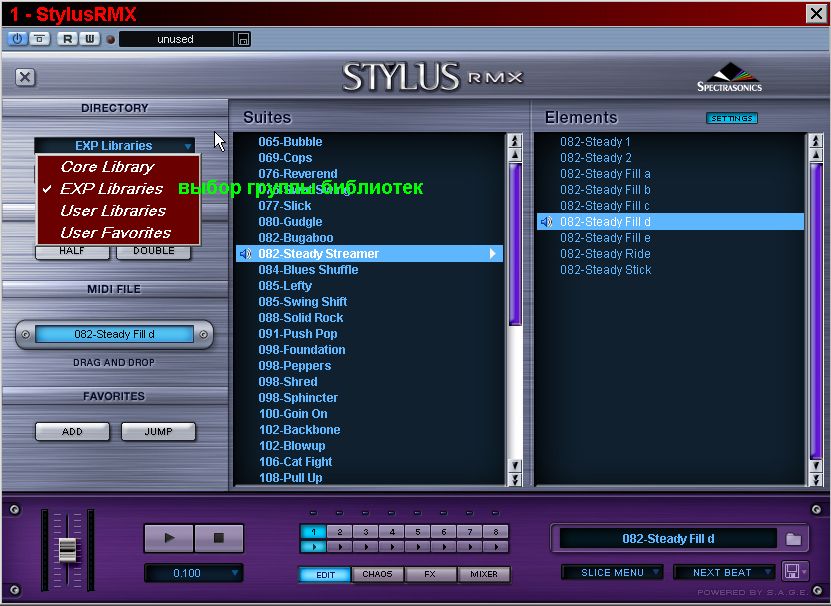
Task: Click Elements scrollbar jump-to-top arrow
Action: (816, 140)
